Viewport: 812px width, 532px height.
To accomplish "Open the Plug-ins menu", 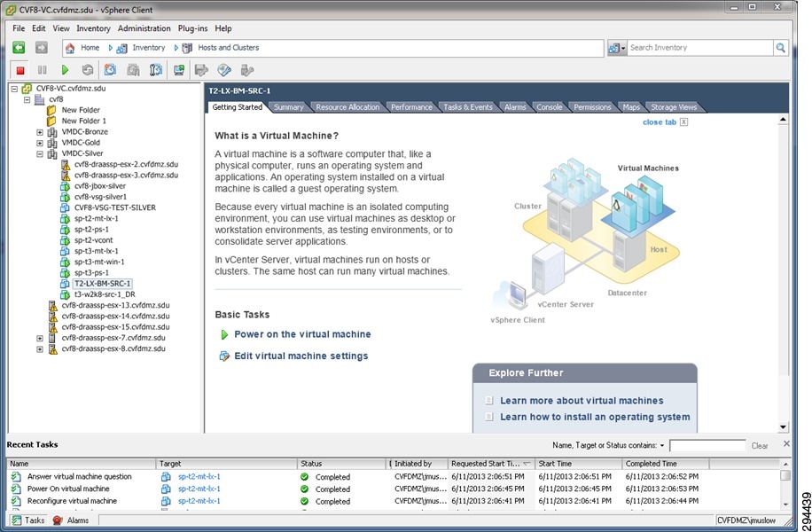I will click(192, 28).
